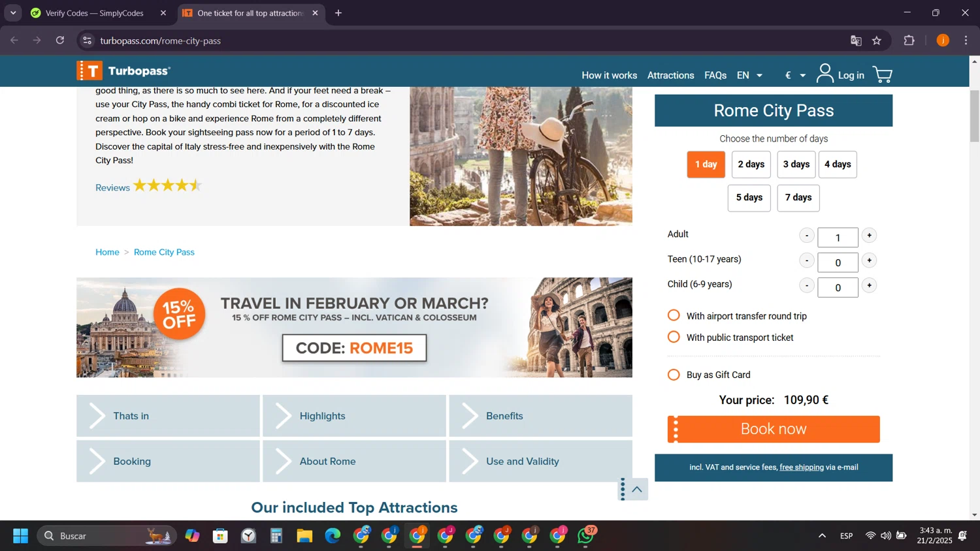Increase the Child (6-9 years) count
This screenshot has width=980, height=551.
click(x=869, y=285)
